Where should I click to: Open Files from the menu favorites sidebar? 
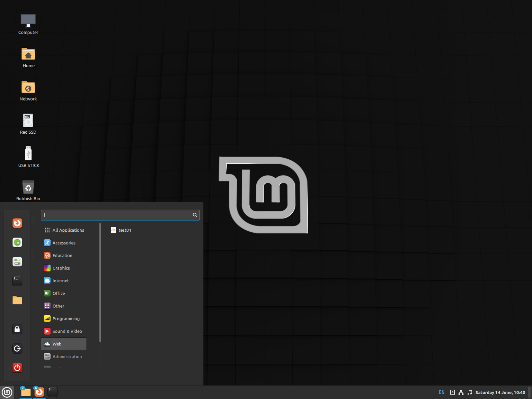pyautogui.click(x=17, y=300)
